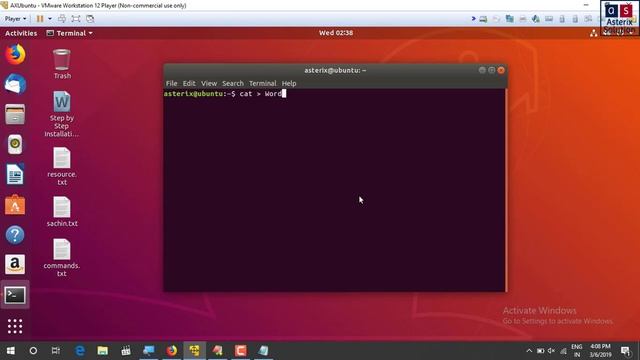Open Firefox from the Ubuntu dock
Screen dimensions: 640x360
coord(15,54)
